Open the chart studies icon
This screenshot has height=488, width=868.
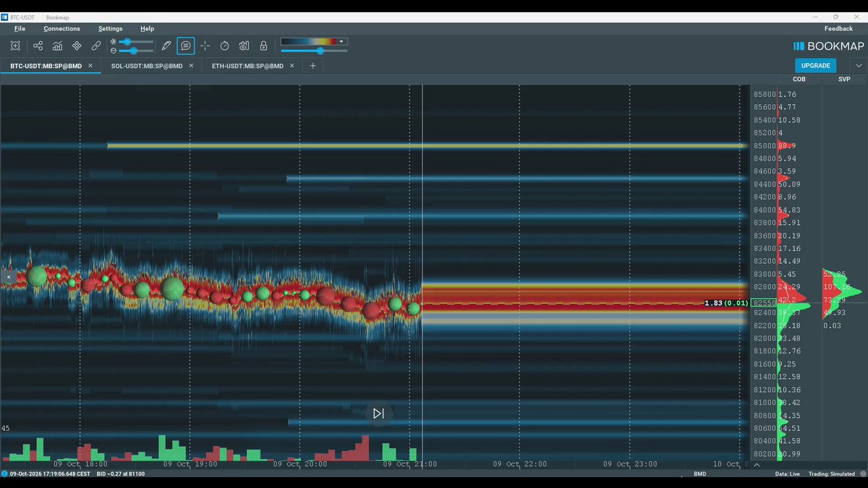click(x=57, y=46)
